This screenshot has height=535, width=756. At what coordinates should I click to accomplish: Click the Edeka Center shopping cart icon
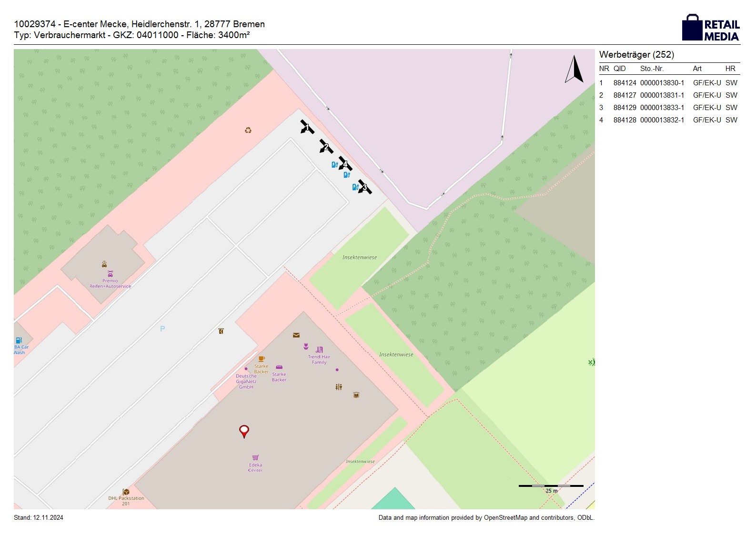[x=255, y=457]
